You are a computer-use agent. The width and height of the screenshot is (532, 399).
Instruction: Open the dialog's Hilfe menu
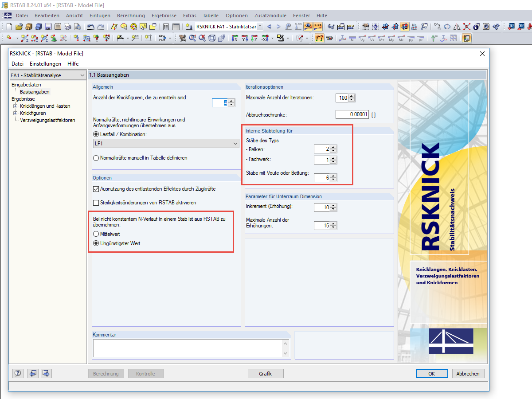tap(73, 64)
